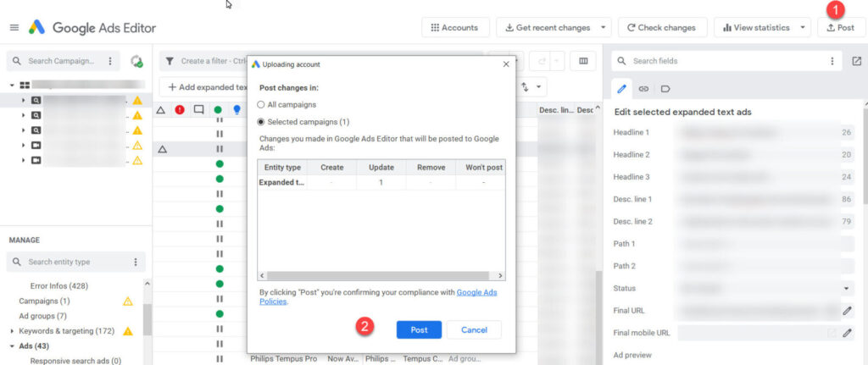Switch to the URL link tab
This screenshot has height=365, width=868.
pos(643,88)
